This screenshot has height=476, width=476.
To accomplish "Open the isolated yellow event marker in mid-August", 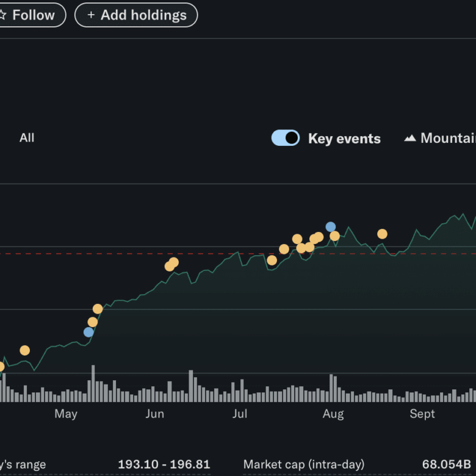I will click(x=382, y=234).
